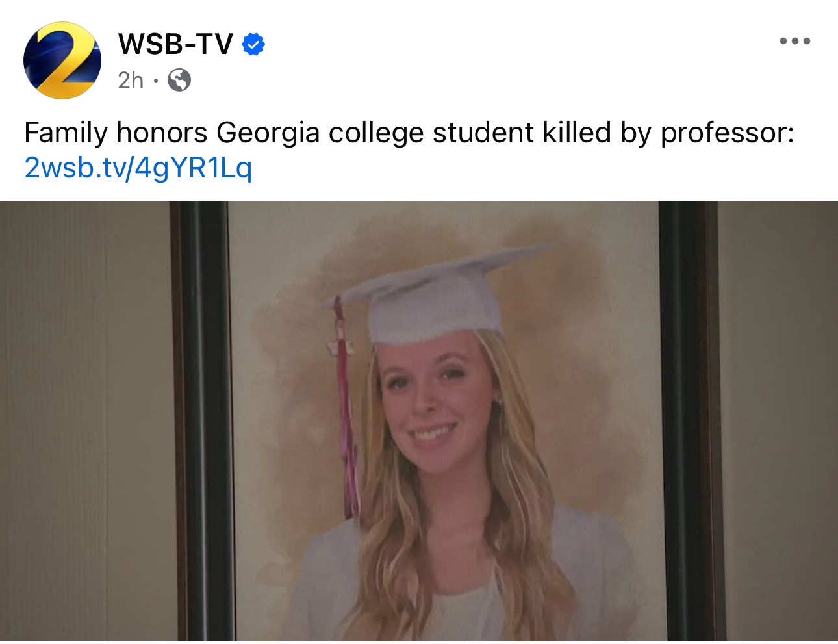
Task: Open the three-dot post options menu
Action: 794,41
